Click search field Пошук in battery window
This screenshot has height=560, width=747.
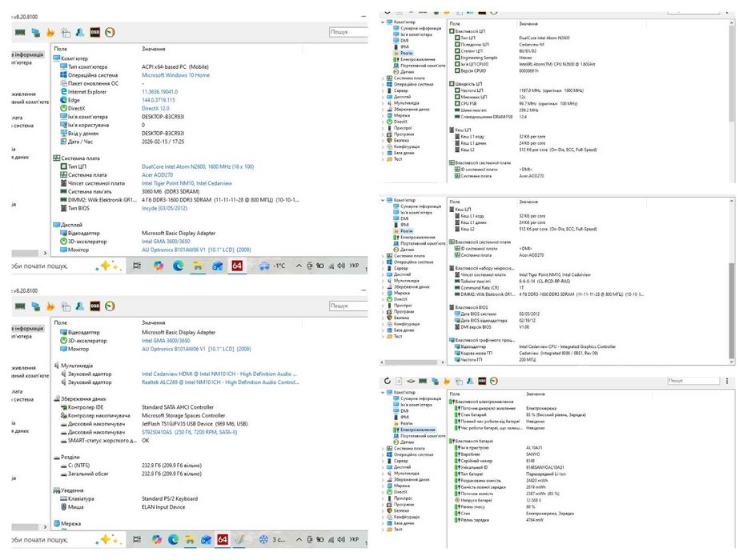pyautogui.click(x=693, y=381)
